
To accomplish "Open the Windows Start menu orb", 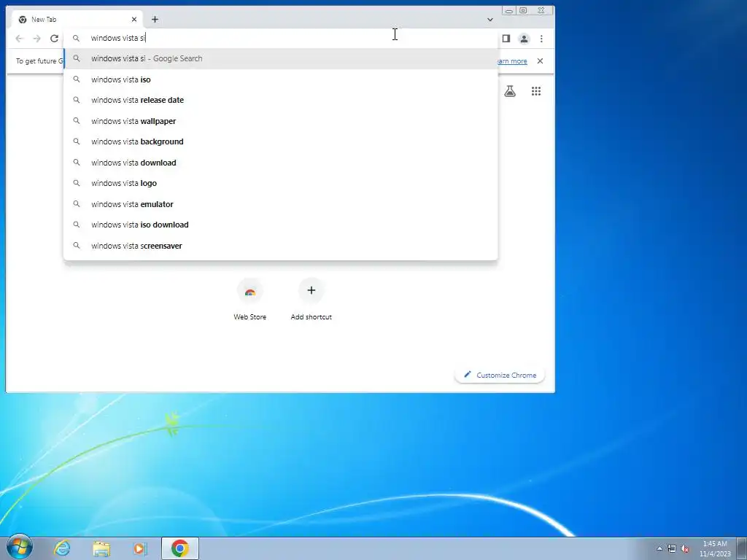I will [x=20, y=547].
